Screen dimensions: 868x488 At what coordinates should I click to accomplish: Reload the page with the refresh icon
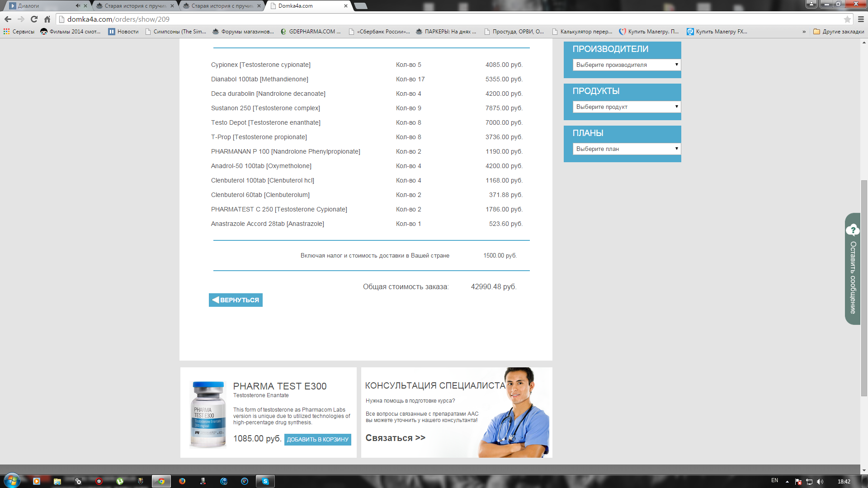tap(34, 19)
